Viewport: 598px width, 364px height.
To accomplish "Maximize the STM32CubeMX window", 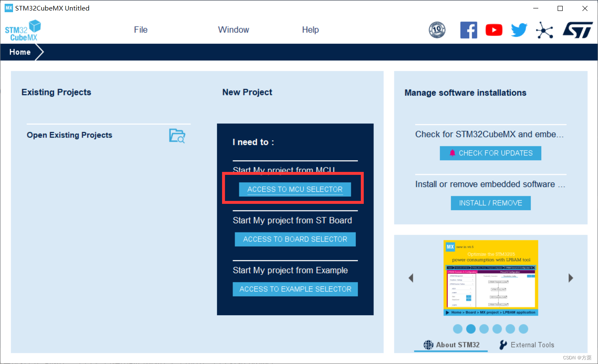I will pos(560,8).
